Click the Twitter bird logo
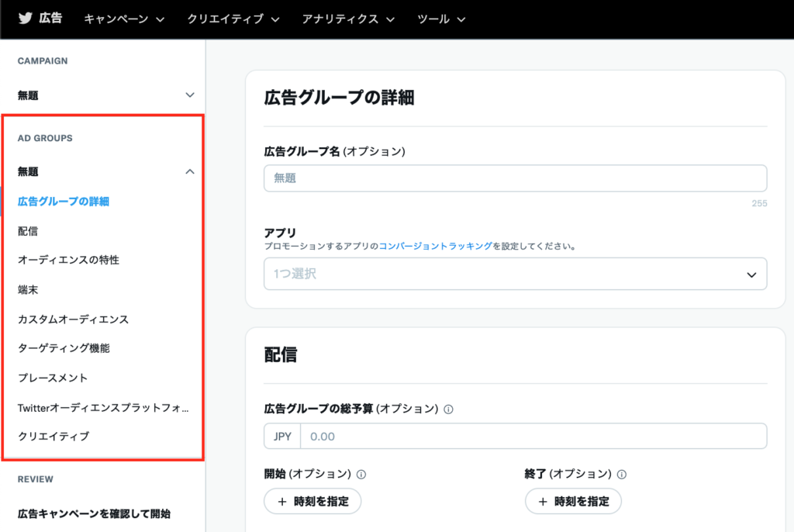The image size is (794, 532). coord(26,19)
